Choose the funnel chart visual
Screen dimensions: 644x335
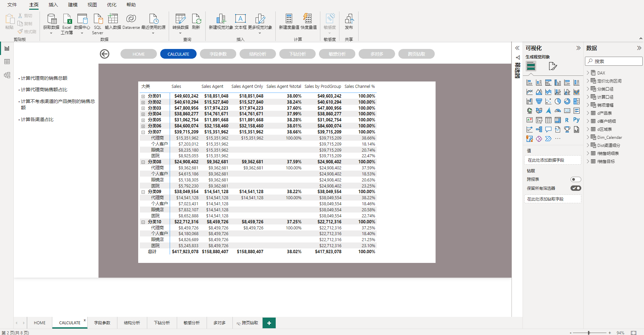539,101
